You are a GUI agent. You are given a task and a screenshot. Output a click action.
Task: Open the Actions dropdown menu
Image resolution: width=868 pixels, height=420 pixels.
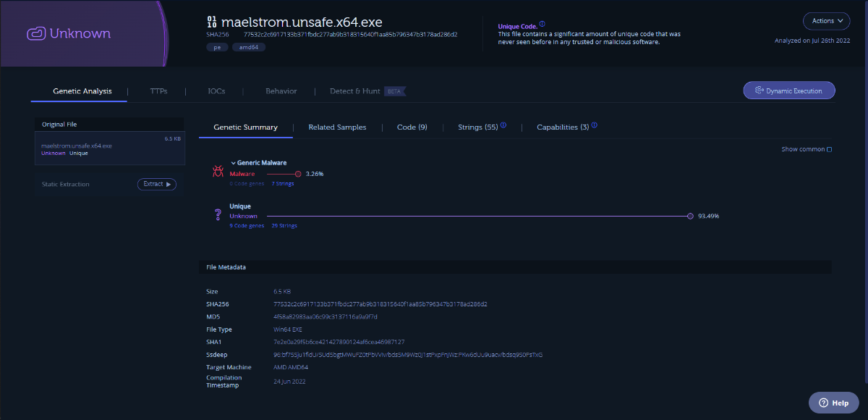[826, 21]
